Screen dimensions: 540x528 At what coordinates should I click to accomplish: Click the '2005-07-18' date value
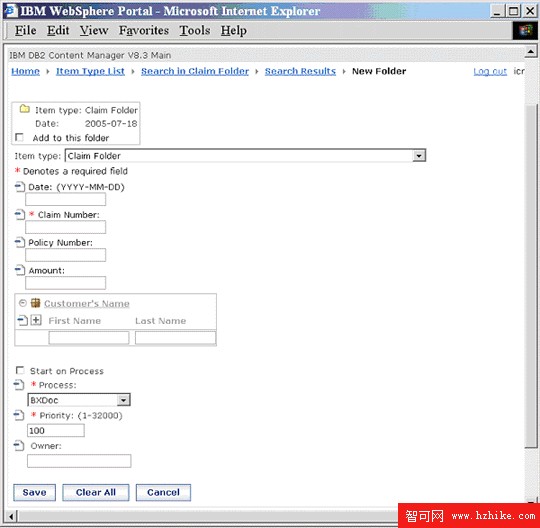[x=111, y=124]
